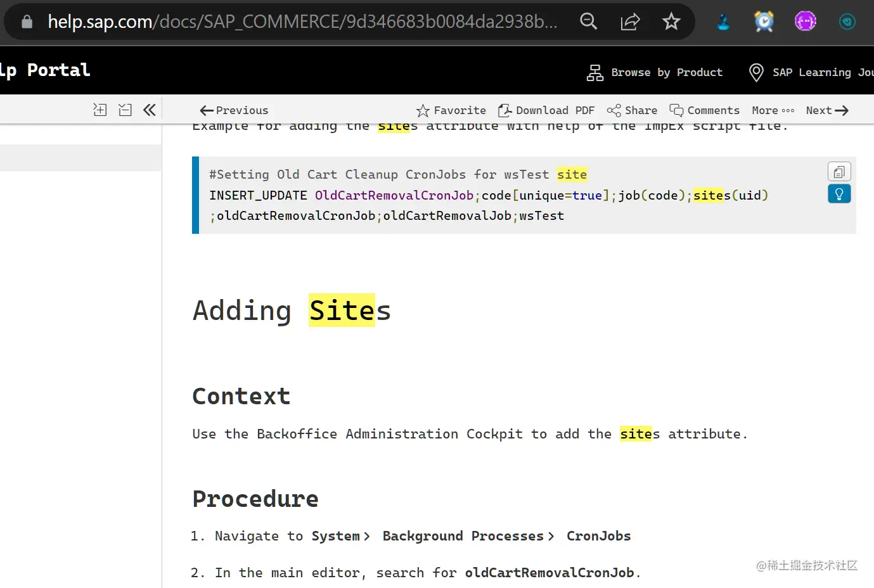
Task: Copy the ImpEx code sample
Action: click(839, 172)
